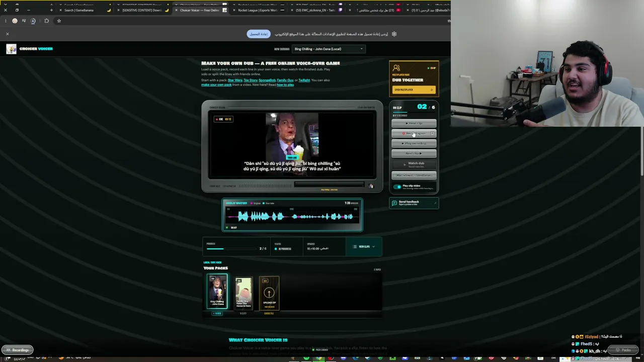
Task: Play the original with Hear clip
Action: 414,123
